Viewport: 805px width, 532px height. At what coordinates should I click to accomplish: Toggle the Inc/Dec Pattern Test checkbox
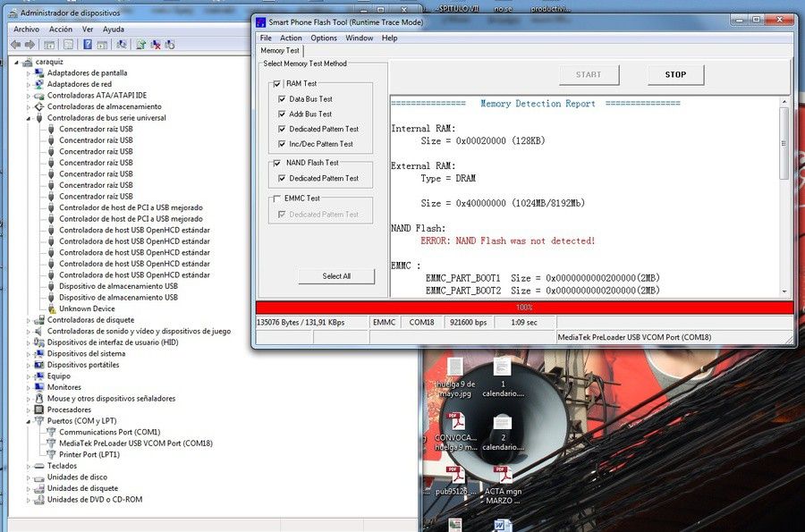[282, 144]
